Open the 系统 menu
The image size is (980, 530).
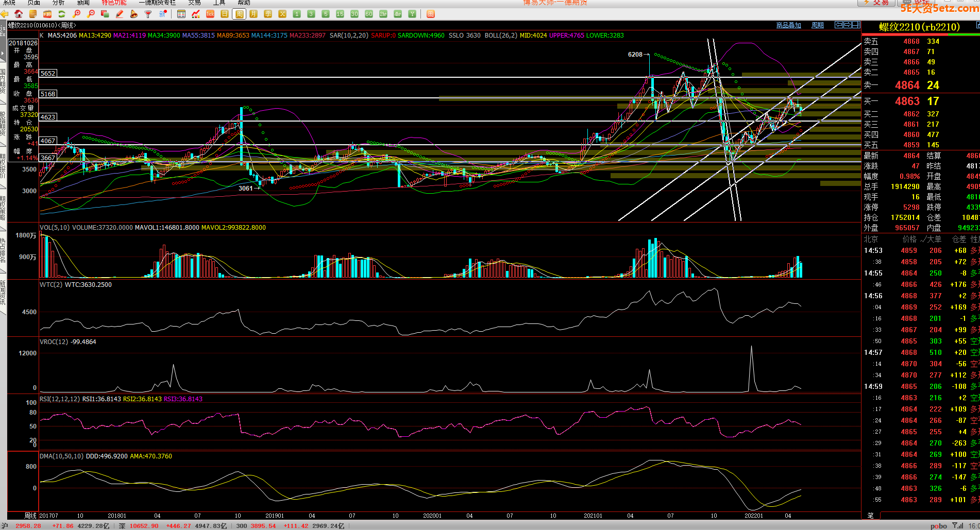point(9,3)
